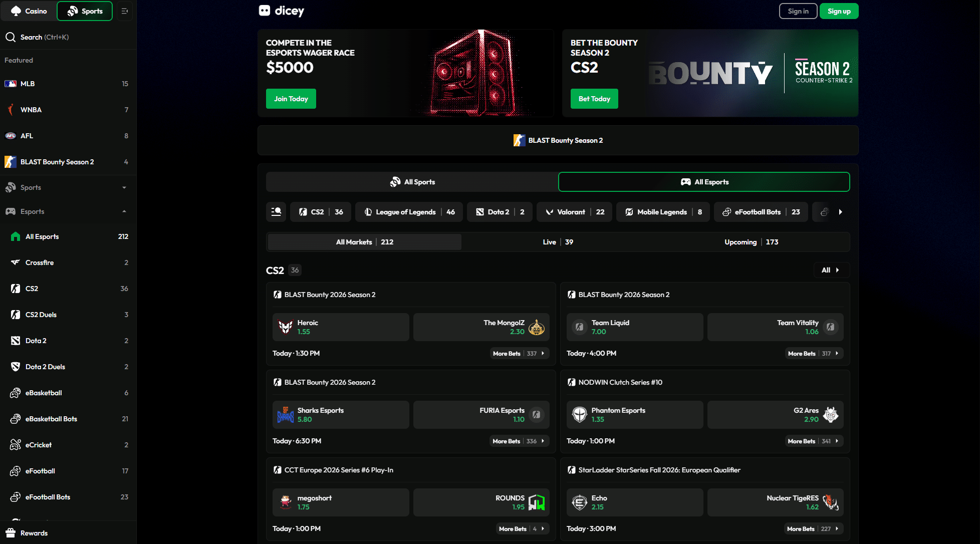
Task: Switch to the Casino tab
Action: click(x=29, y=11)
